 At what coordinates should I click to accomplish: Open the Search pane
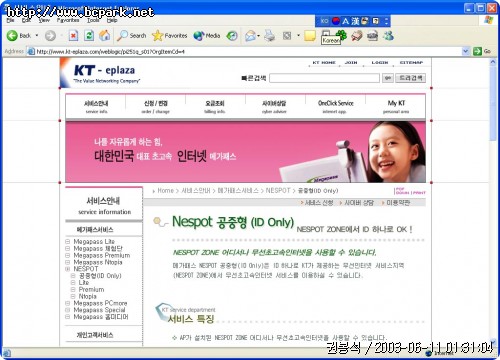coord(131,35)
